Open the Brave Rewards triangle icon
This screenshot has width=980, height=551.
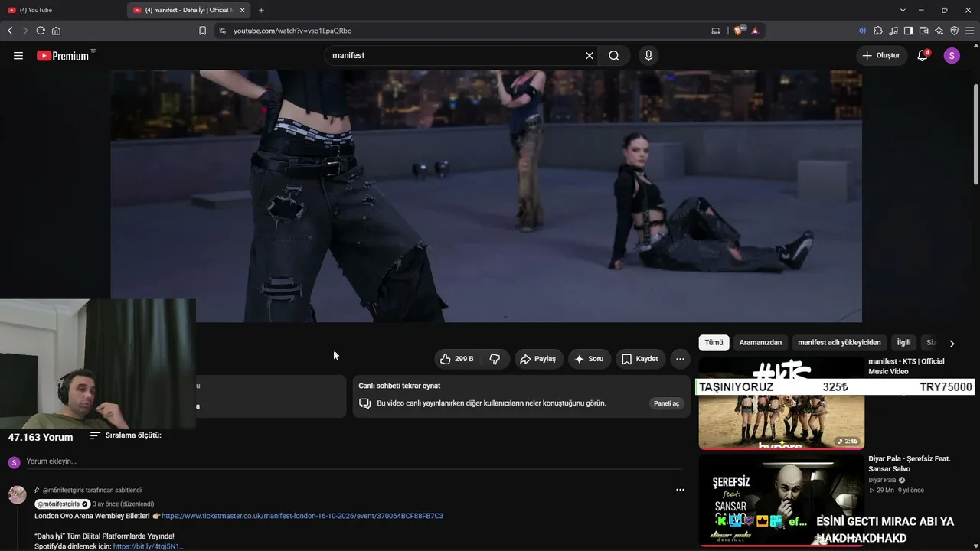[755, 31]
